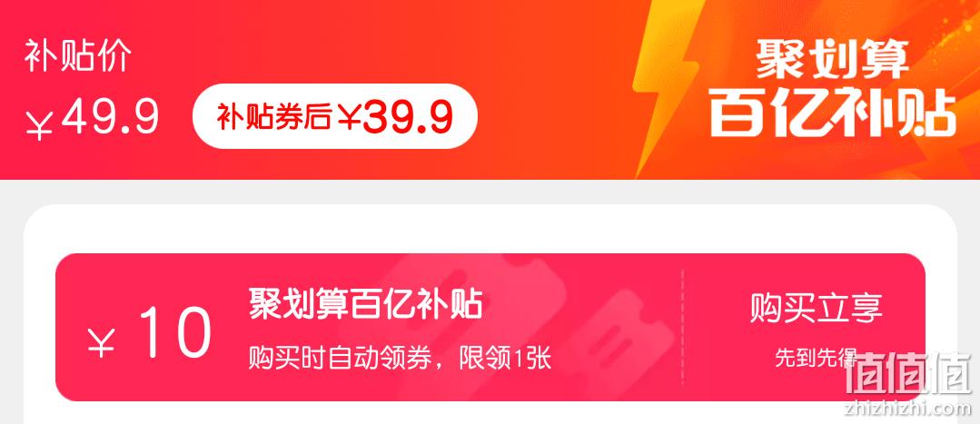
Task: Tap the dashed divider in coupon card
Action: click(682, 326)
